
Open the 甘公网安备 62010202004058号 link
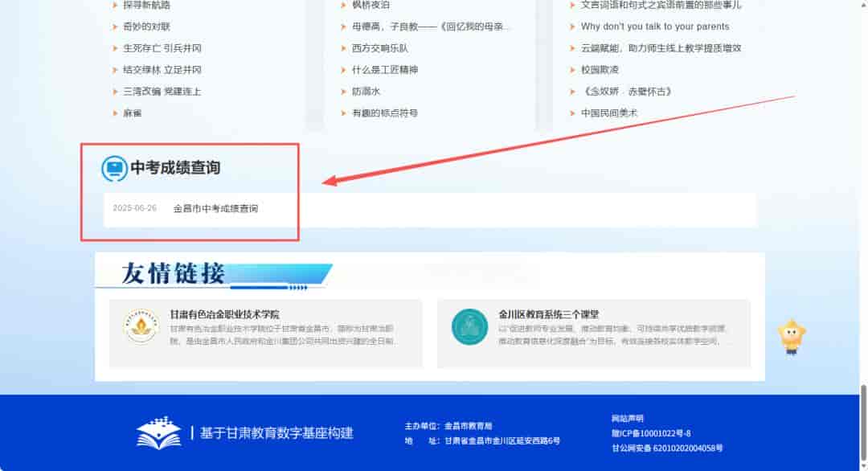[667, 448]
